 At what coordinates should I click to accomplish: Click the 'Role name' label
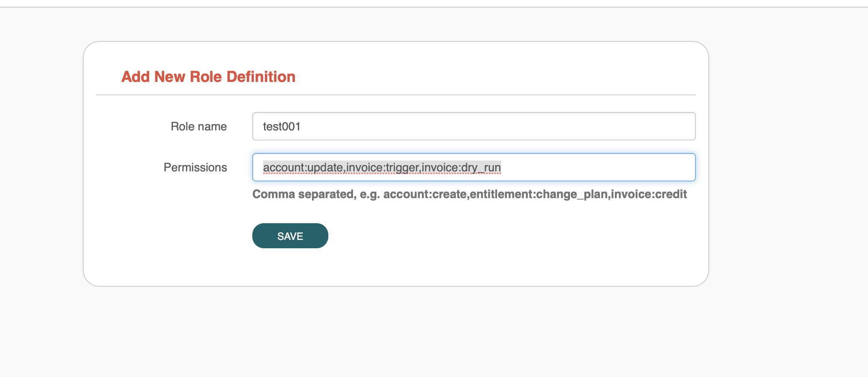(198, 126)
